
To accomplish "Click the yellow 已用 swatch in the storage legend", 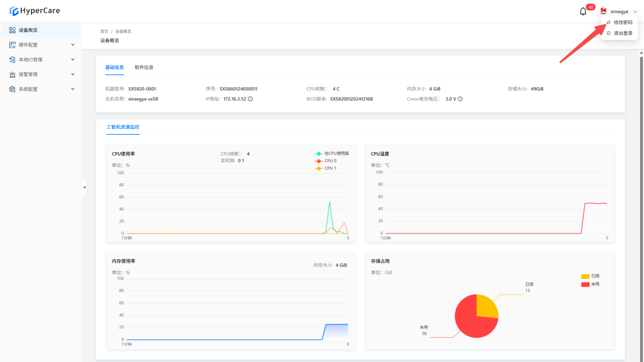I will click(x=585, y=276).
